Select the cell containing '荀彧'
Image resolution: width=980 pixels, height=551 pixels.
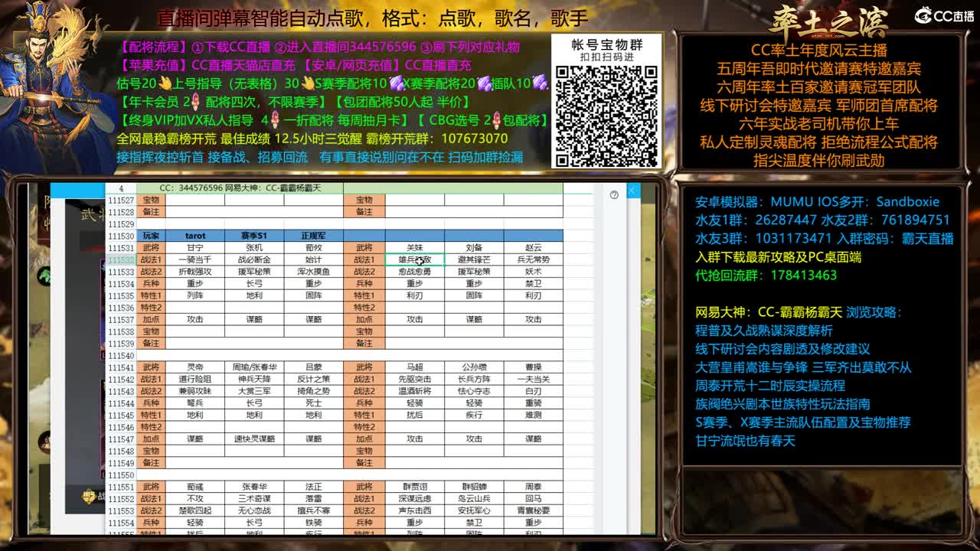pos(195,487)
